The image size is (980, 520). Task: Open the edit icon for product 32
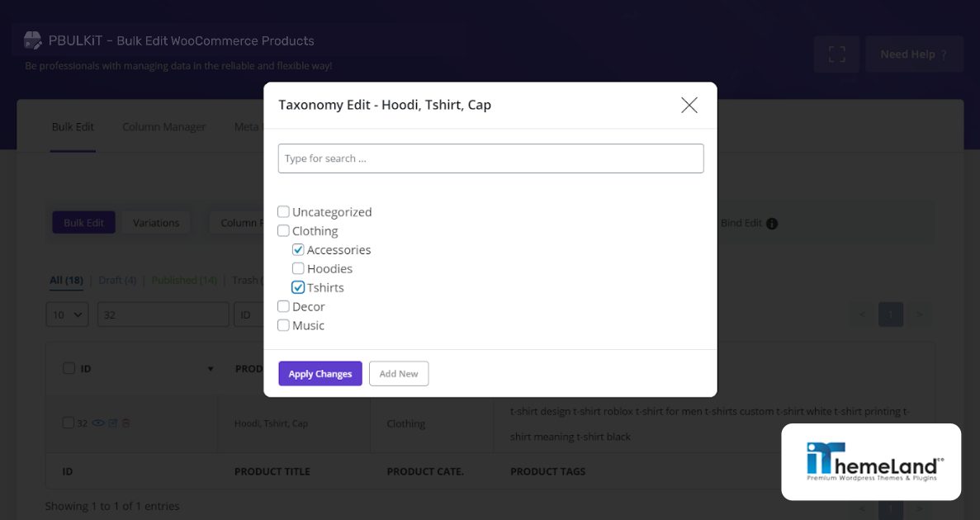[x=112, y=423]
